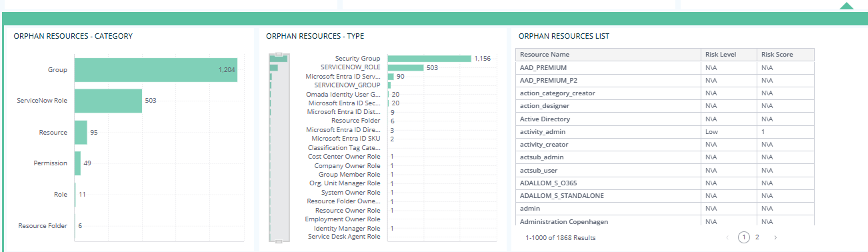This screenshot has height=252, width=868.
Task: Go to previous page arrow in results
Action: click(727, 237)
